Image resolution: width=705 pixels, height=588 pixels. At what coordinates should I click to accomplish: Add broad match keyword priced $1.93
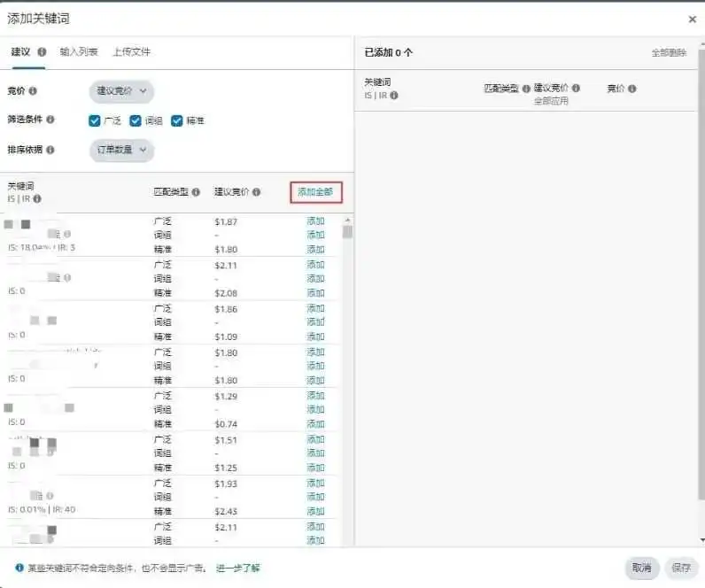(315, 483)
